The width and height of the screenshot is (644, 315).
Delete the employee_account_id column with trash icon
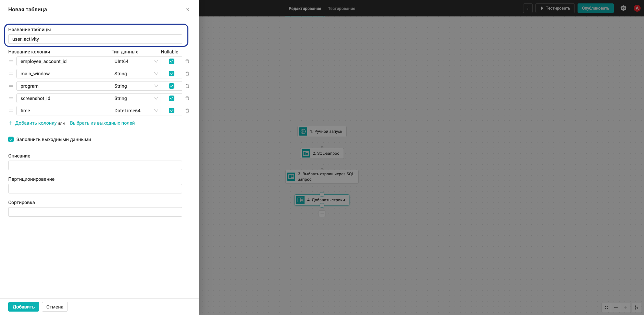pyautogui.click(x=187, y=61)
